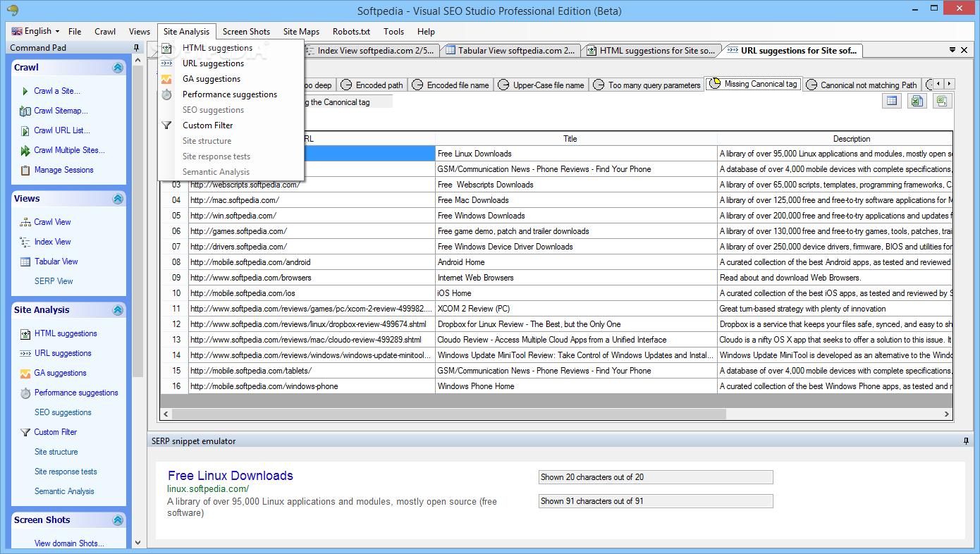Click the Index View icon in Views panel
The width and height of the screenshot is (980, 554).
click(x=25, y=242)
